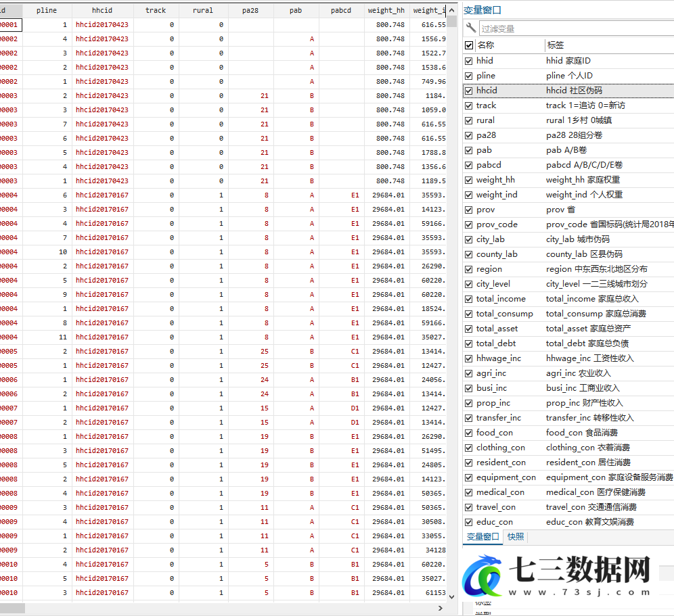Toggle the select-all checkbox beside 名称

pyautogui.click(x=469, y=45)
